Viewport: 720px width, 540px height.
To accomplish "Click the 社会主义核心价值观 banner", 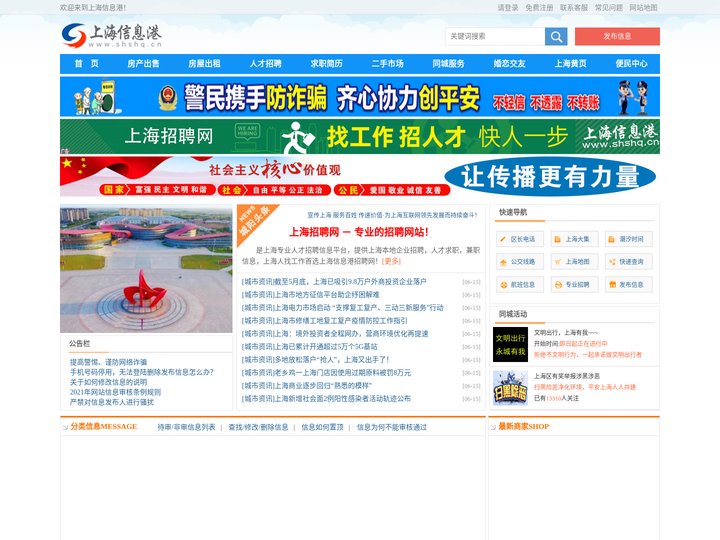I will pyautogui.click(x=360, y=177).
